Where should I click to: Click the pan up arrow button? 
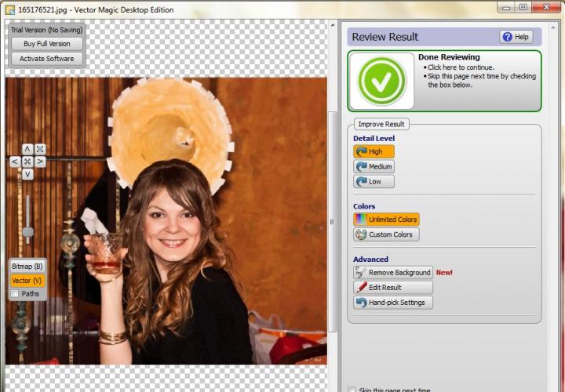tap(27, 149)
